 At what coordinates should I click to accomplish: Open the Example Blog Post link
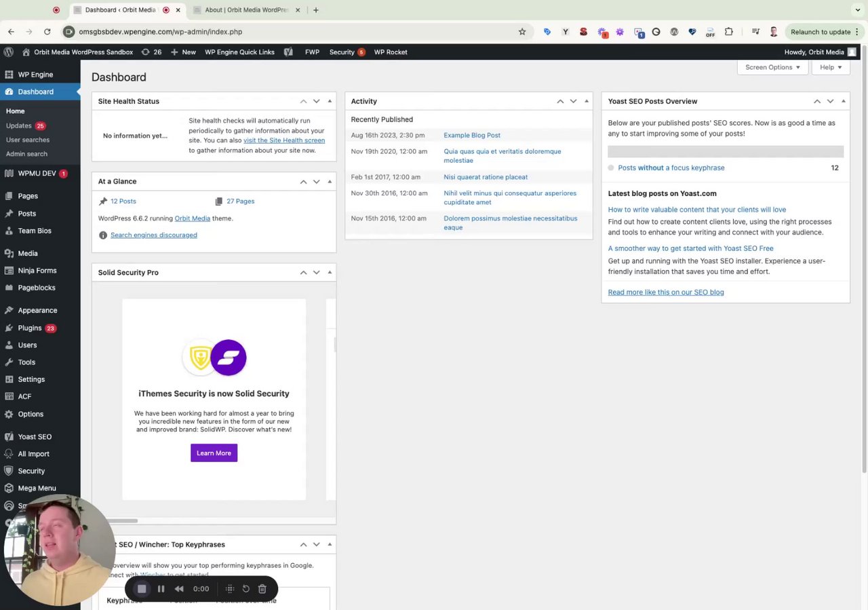(472, 135)
